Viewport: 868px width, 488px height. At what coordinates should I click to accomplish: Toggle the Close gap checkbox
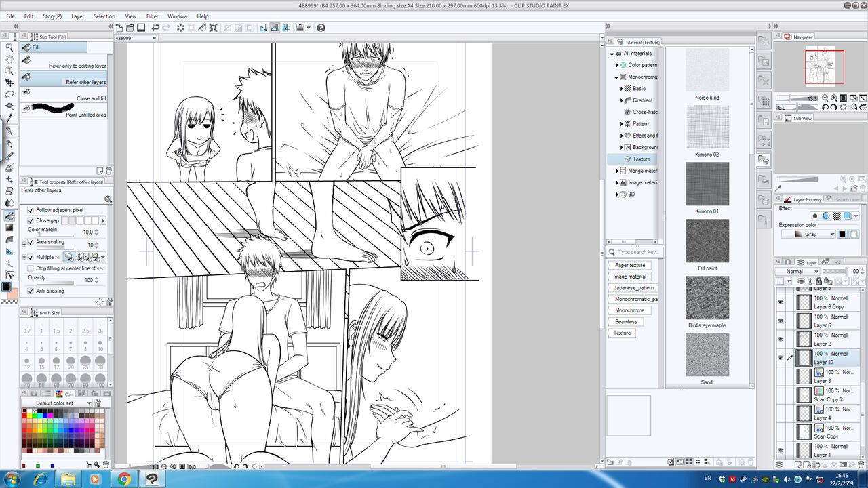point(31,220)
